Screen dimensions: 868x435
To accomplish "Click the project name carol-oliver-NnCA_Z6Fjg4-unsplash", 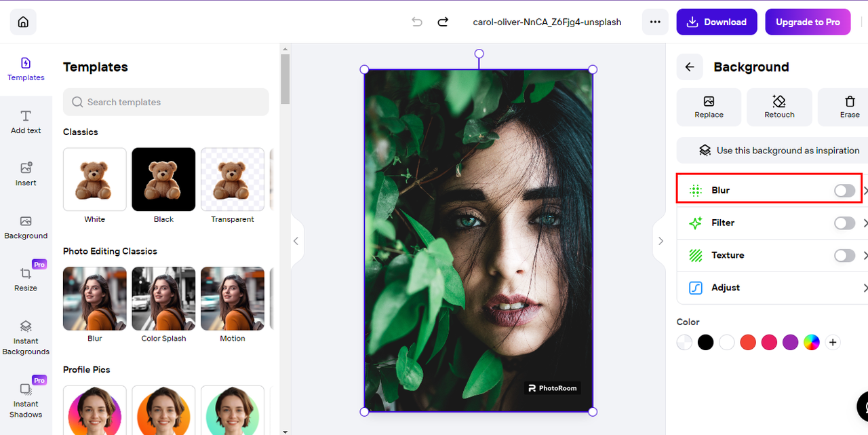I will point(547,22).
